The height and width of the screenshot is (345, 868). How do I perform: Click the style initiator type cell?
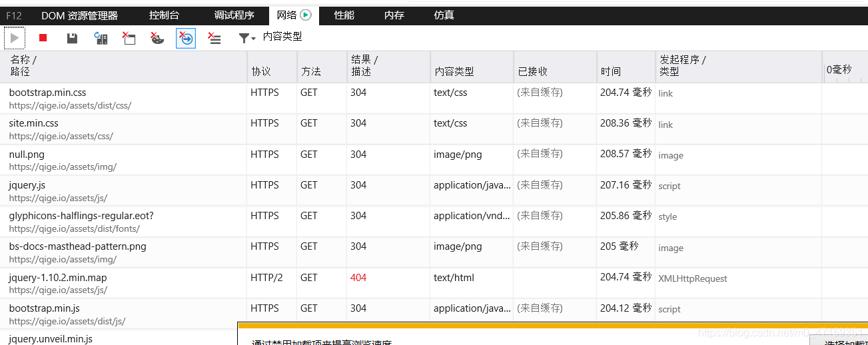667,216
